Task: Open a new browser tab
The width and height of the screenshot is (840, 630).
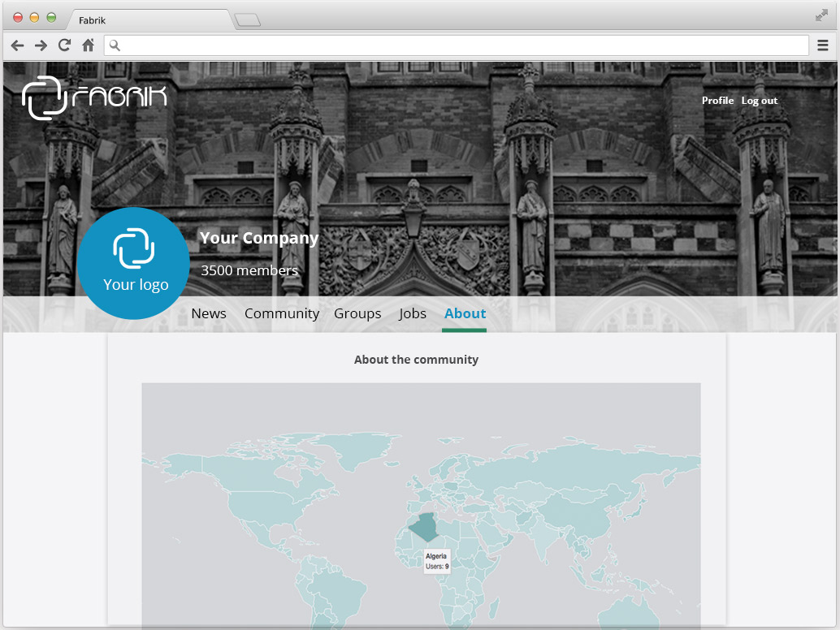Action: pyautogui.click(x=247, y=20)
